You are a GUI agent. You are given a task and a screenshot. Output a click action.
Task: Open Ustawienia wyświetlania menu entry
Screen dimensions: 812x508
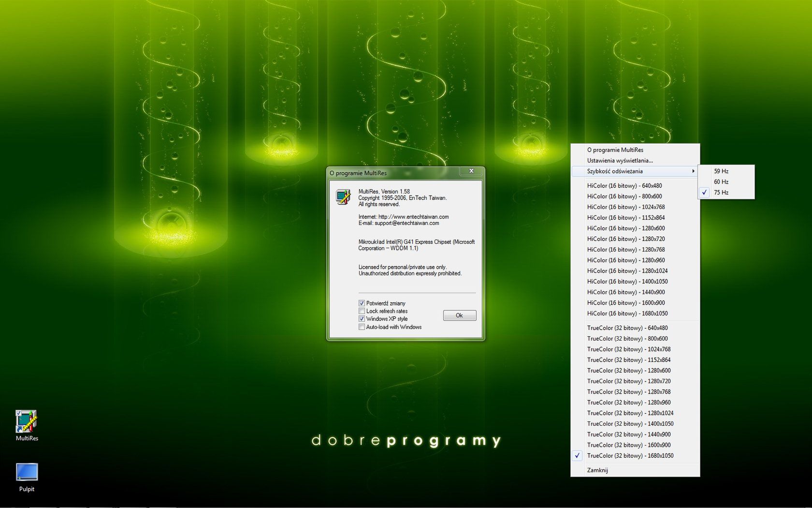pyautogui.click(x=635, y=161)
